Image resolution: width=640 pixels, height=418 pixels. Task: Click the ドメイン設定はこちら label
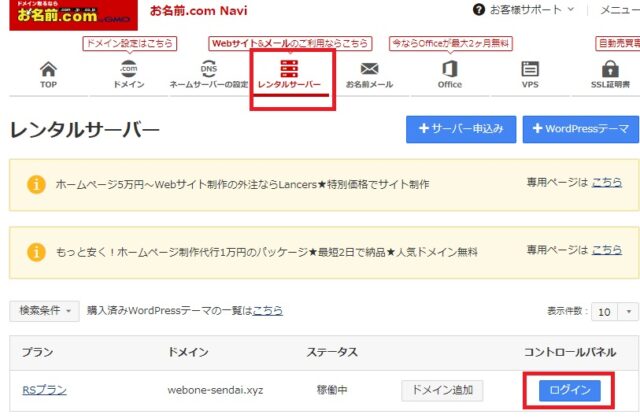(x=129, y=43)
